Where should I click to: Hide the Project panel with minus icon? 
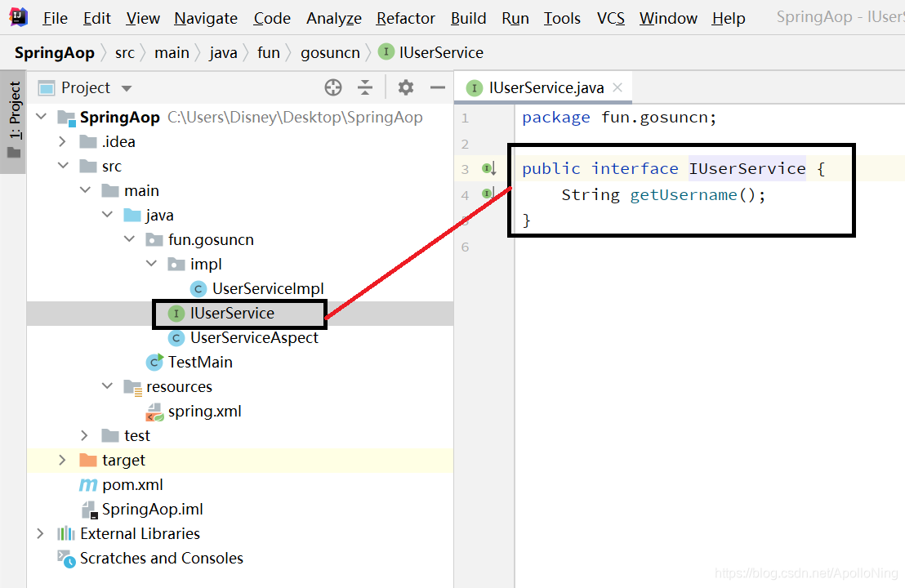pos(438,87)
